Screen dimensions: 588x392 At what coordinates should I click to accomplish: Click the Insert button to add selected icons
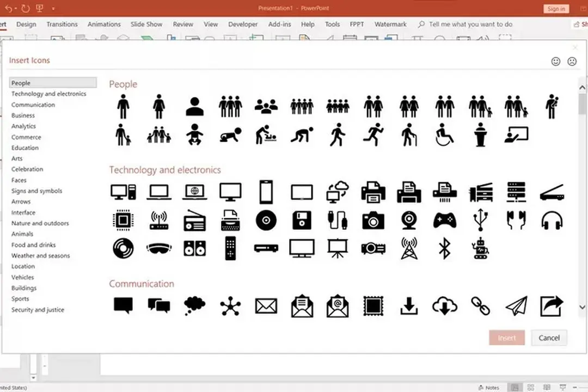(506, 338)
